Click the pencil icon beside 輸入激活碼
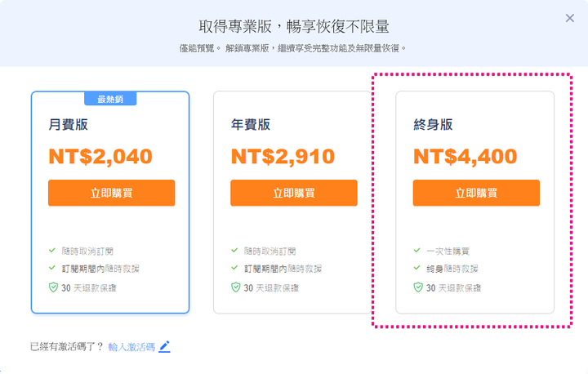Viewport: 588px width, 374px height. pyautogui.click(x=165, y=346)
